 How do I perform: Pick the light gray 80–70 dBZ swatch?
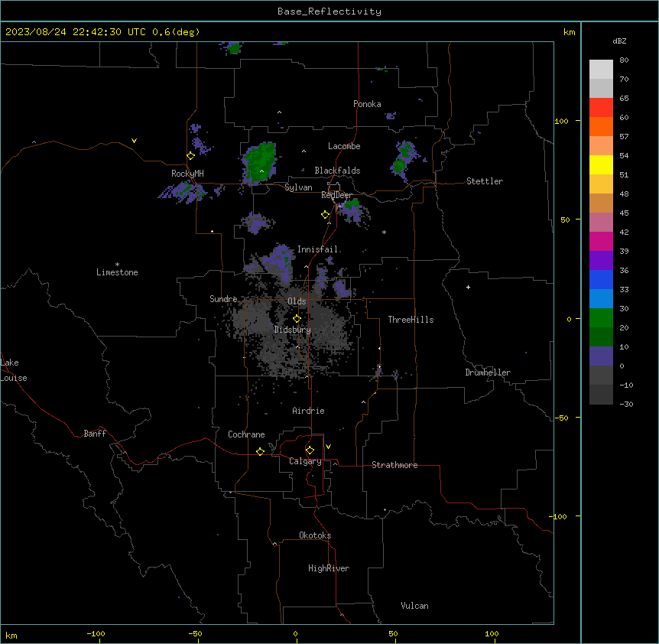pyautogui.click(x=601, y=70)
